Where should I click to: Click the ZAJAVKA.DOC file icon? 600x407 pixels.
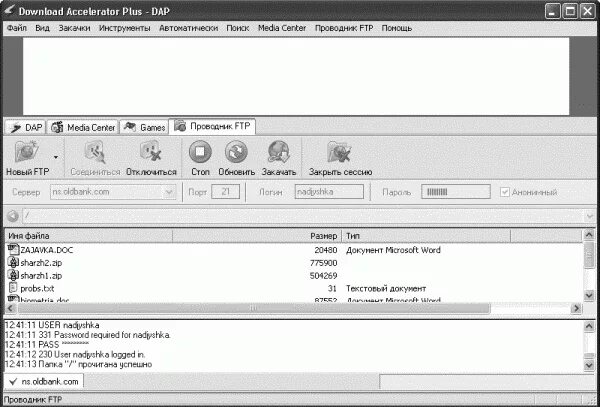(13, 249)
